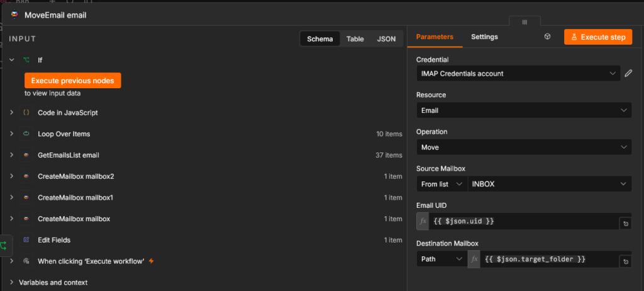Click the 'to view input data' text

coord(53,93)
